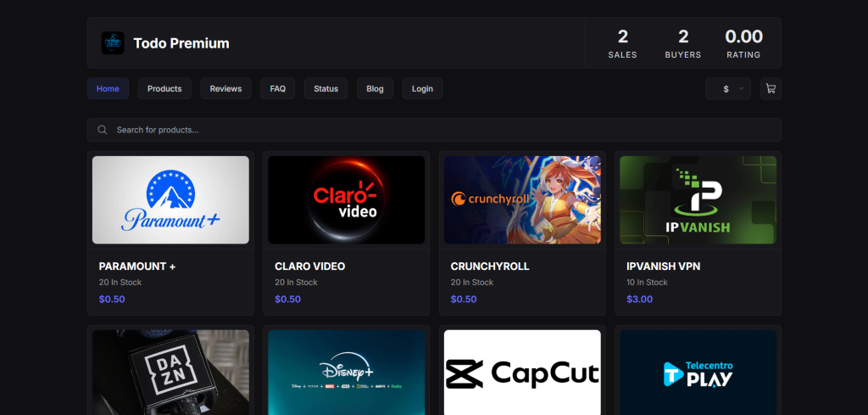Open the Blog tab

(375, 88)
